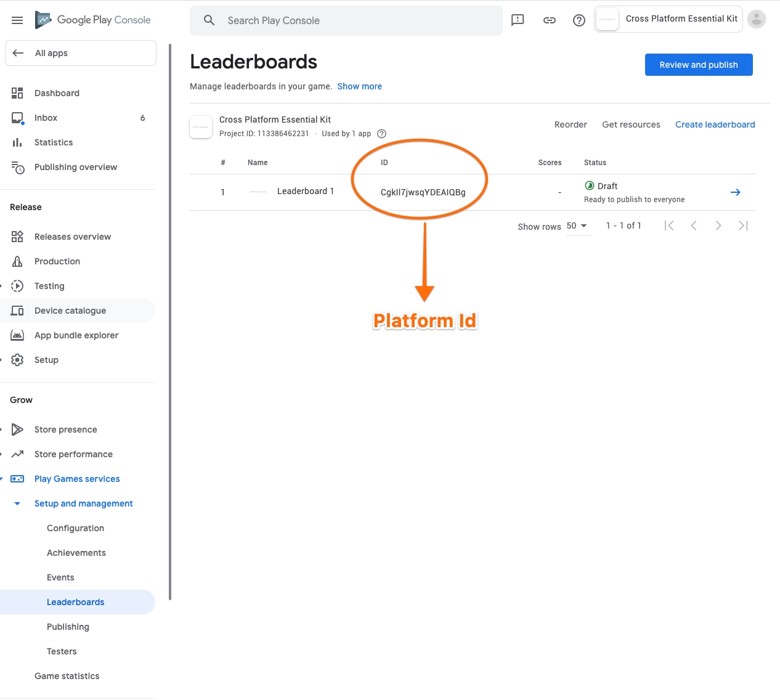Open Events in the sidebar
This screenshot has width=780, height=700.
[x=60, y=577]
